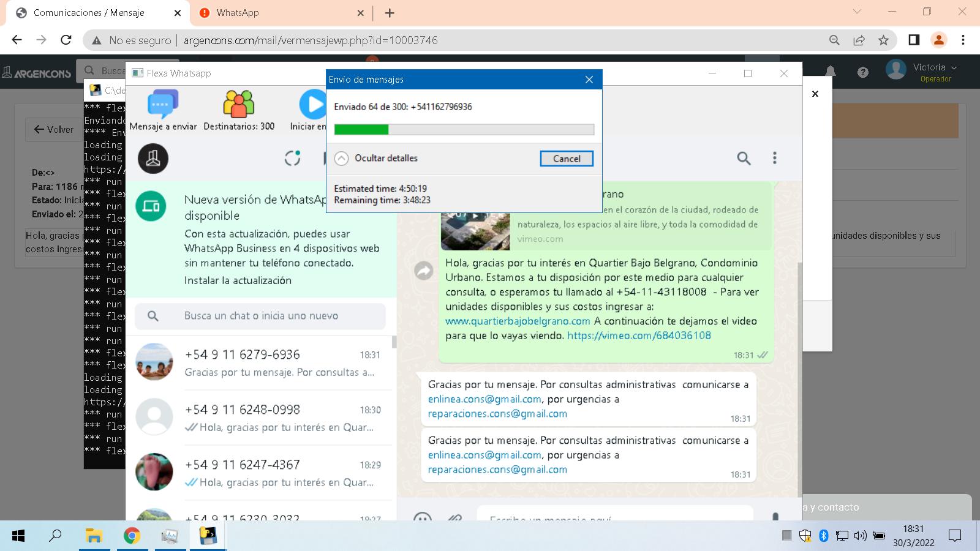The width and height of the screenshot is (980, 551).
Task: Open the Destinatarios: 300 people icon
Action: (x=239, y=104)
